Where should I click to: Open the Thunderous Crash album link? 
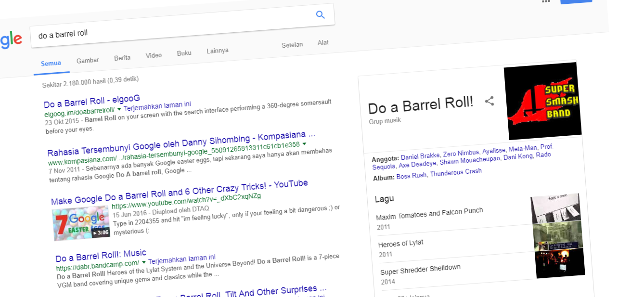pyautogui.click(x=456, y=173)
